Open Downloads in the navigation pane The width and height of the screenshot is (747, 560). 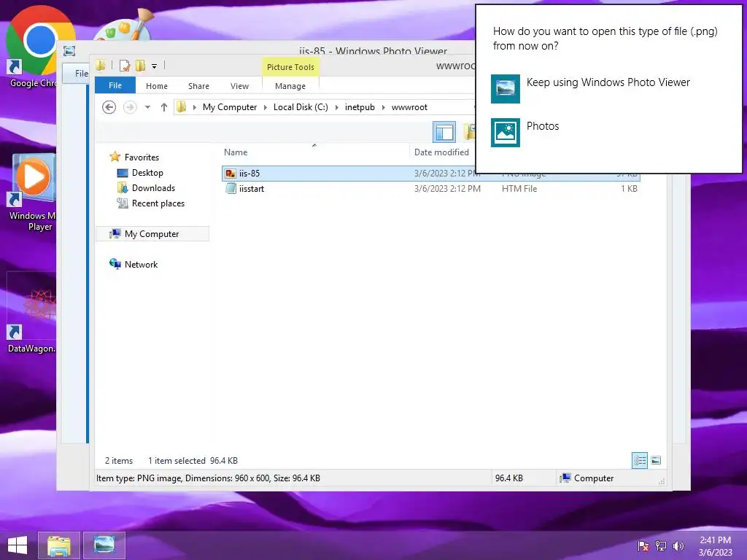(153, 188)
